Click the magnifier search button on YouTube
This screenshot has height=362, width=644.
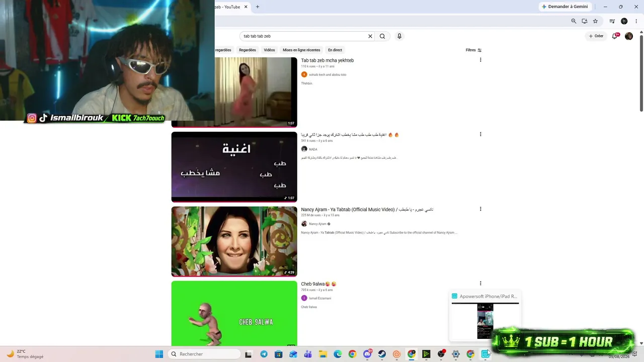pyautogui.click(x=382, y=36)
